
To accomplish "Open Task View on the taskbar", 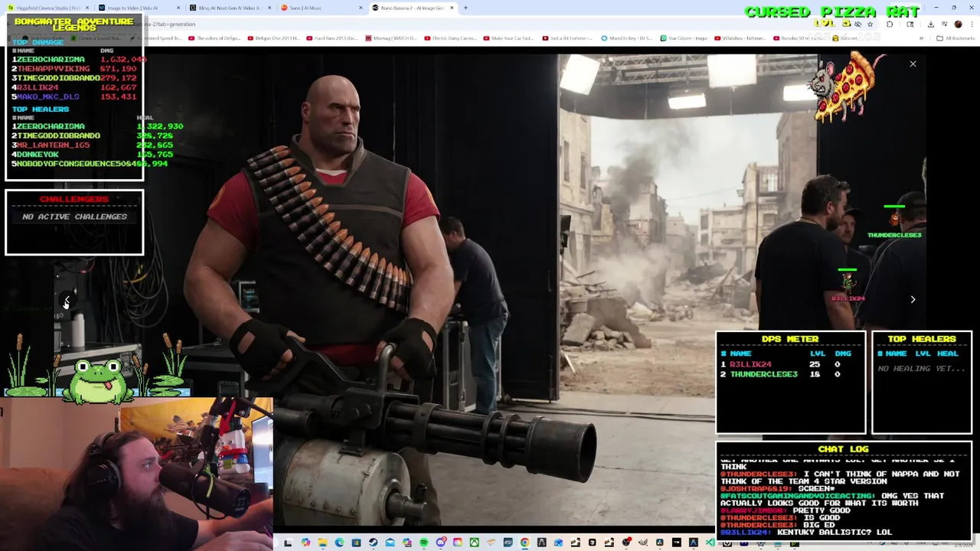I will tap(288, 543).
